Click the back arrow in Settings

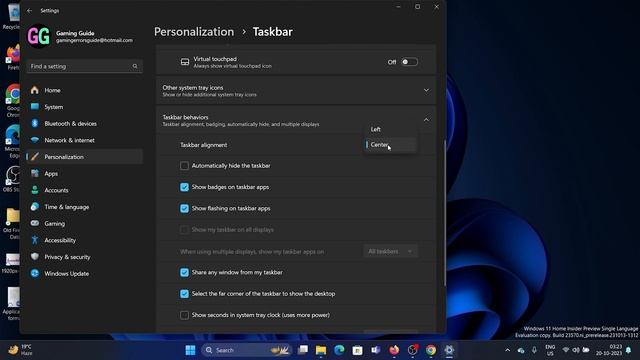tap(29, 11)
